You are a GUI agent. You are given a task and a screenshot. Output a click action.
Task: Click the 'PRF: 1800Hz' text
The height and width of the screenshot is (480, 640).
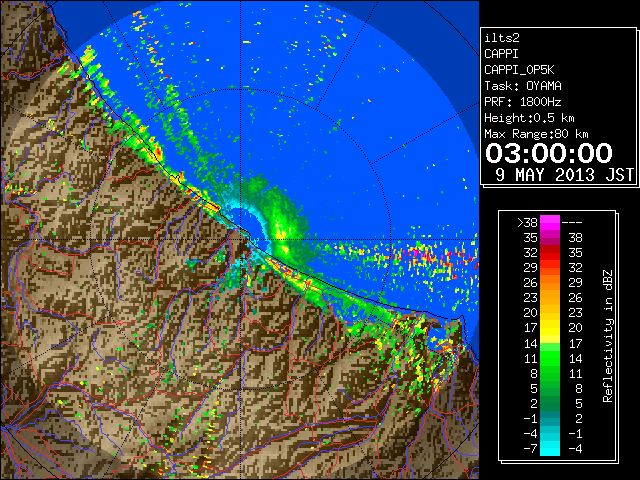(x=523, y=102)
